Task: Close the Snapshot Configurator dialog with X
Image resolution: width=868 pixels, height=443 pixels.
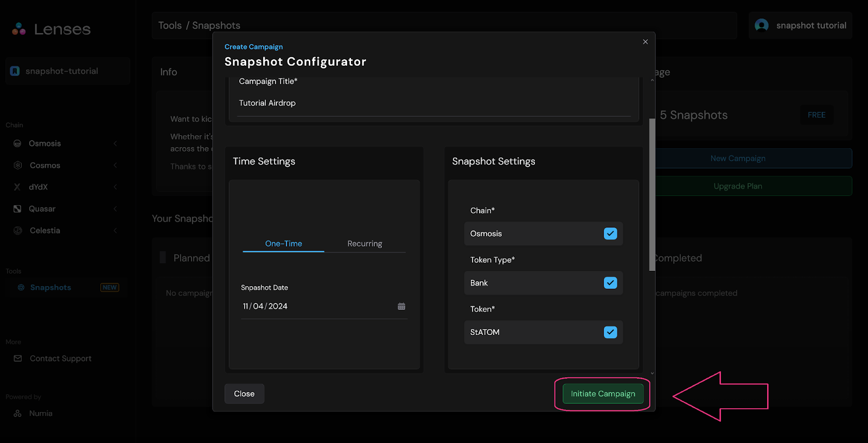Action: pyautogui.click(x=645, y=42)
